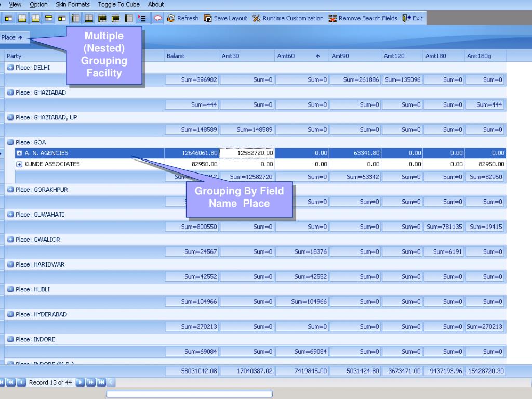Open the Toggle To Cube menu
The height and width of the screenshot is (399, 532).
pos(118,4)
